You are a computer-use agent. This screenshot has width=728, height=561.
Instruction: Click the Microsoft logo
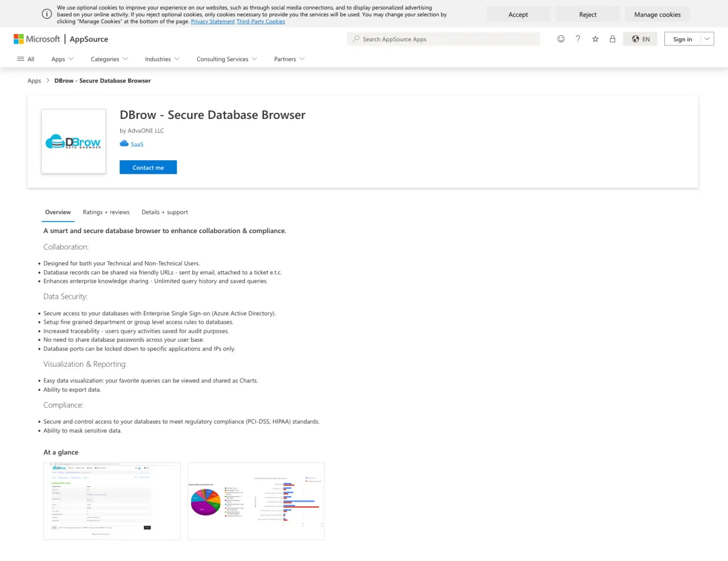point(37,39)
